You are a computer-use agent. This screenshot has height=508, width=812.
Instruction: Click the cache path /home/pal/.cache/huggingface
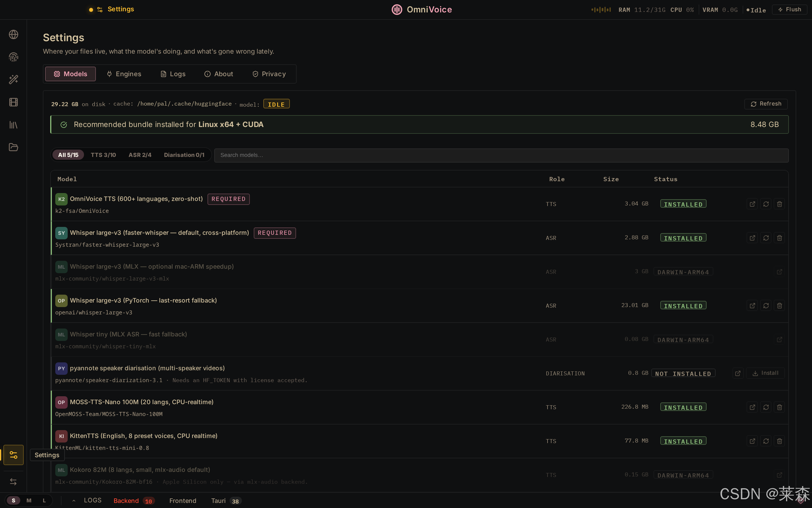pyautogui.click(x=184, y=104)
